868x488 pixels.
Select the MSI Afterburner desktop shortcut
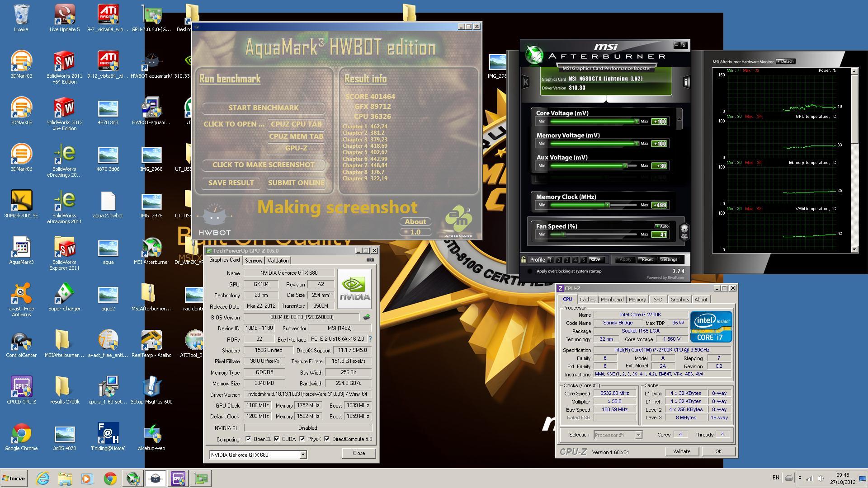[x=151, y=251]
